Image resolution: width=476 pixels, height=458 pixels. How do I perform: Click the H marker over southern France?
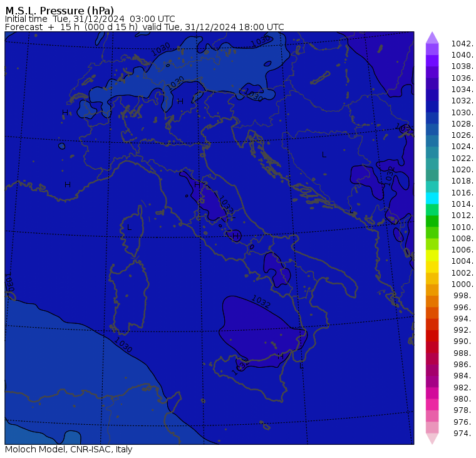point(68,184)
